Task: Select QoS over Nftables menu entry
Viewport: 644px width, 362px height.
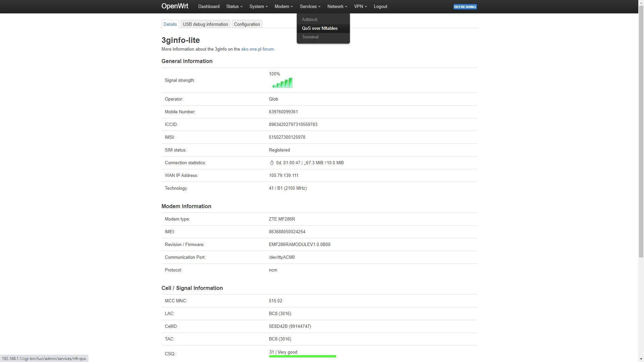Action: tap(323, 28)
